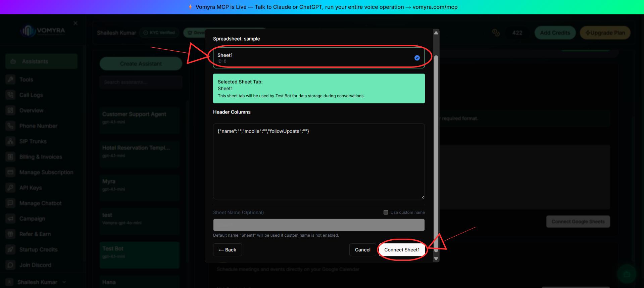
Task: Click the Sheet Name optional input field
Action: (319, 225)
